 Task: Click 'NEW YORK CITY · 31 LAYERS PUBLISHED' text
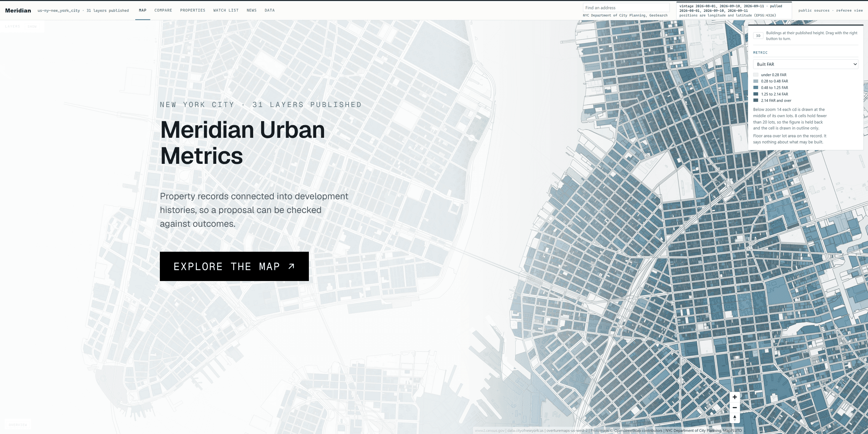tap(261, 105)
